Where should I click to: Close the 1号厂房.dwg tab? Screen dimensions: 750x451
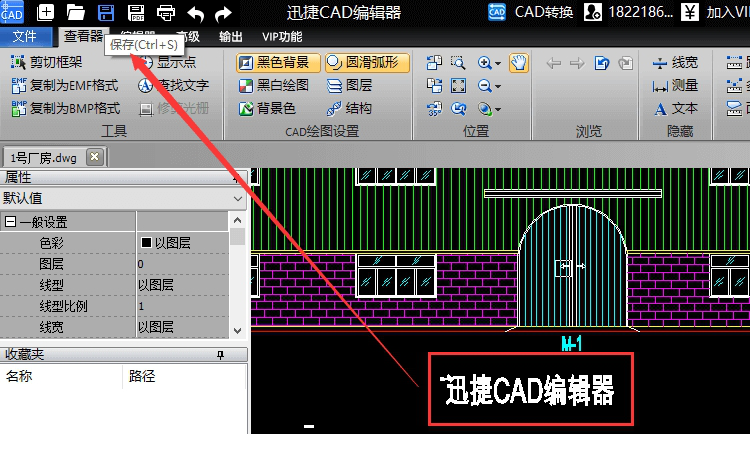(95, 156)
